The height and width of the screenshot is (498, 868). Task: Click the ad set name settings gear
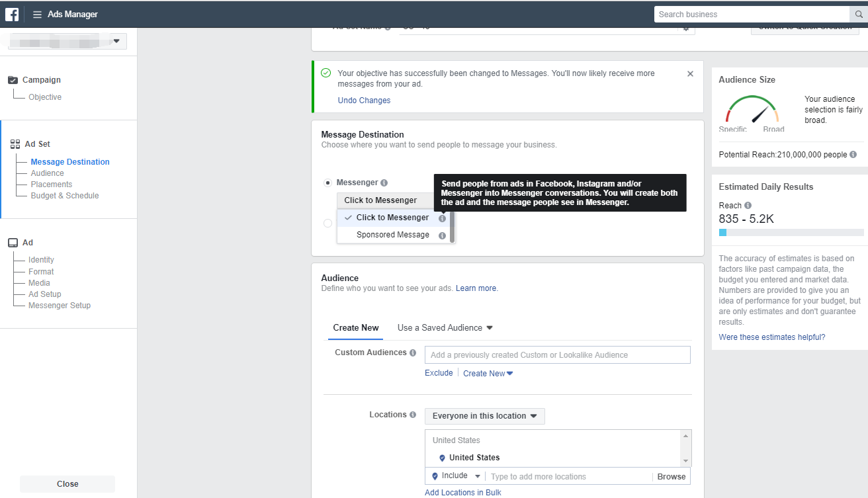(x=686, y=28)
